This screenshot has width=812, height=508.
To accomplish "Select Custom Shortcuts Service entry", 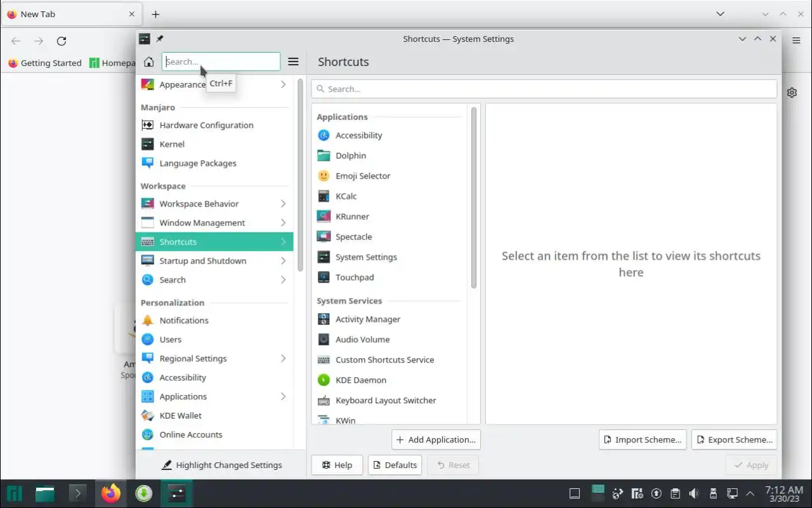I will pyautogui.click(x=391, y=360).
